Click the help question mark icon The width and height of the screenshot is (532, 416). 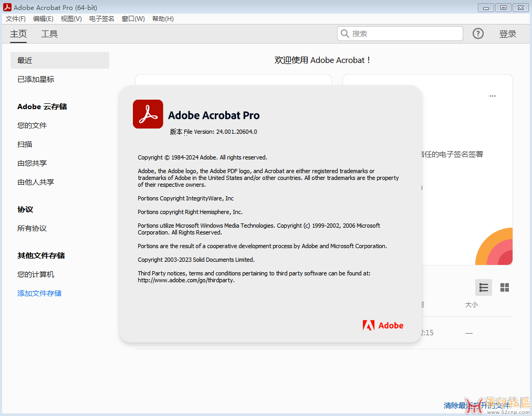click(478, 34)
